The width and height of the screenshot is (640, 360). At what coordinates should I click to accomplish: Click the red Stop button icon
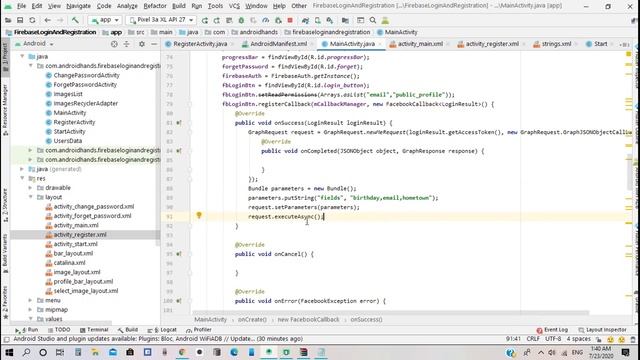pos(290,20)
